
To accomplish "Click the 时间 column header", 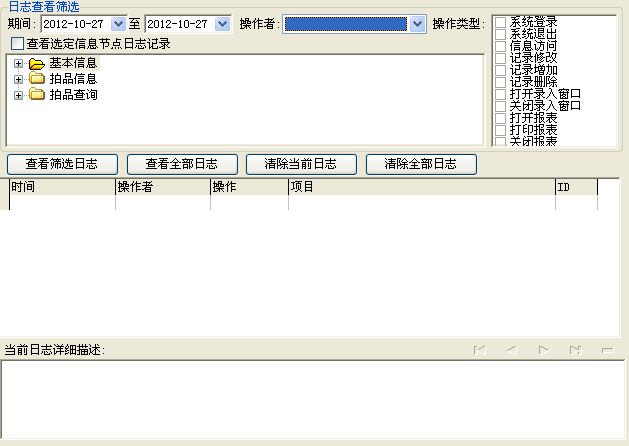I will pyautogui.click(x=62, y=187).
